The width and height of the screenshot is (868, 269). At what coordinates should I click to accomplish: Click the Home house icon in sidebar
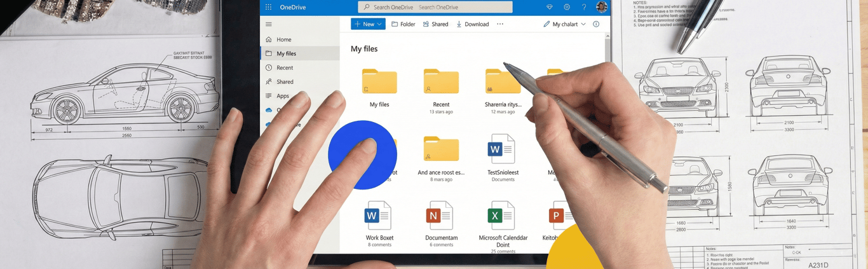(269, 39)
